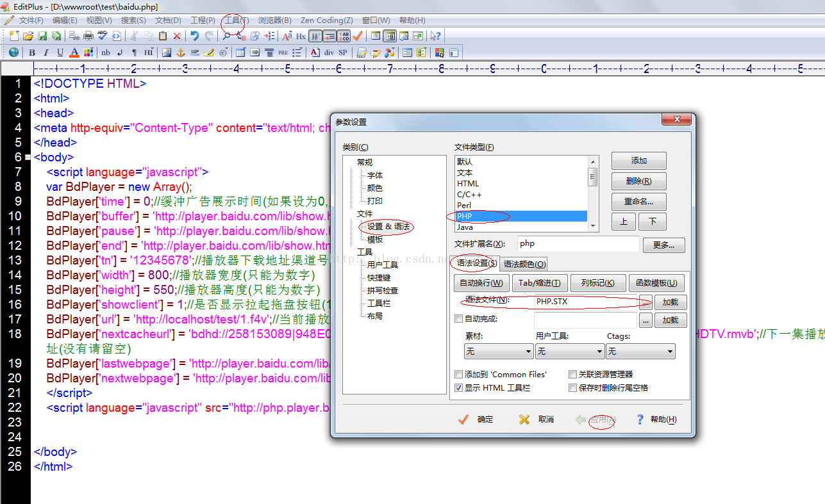This screenshot has width=825, height=504.
Task: Click the Insert Table HTML icon
Action: (240, 52)
